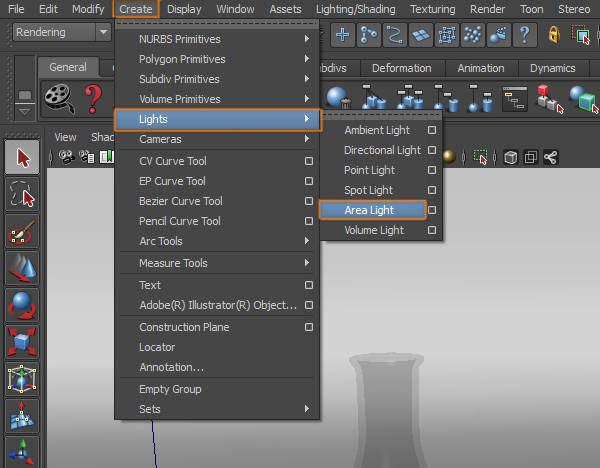The image size is (600, 468).
Task: Open the Spot Light option box
Action: point(432,190)
